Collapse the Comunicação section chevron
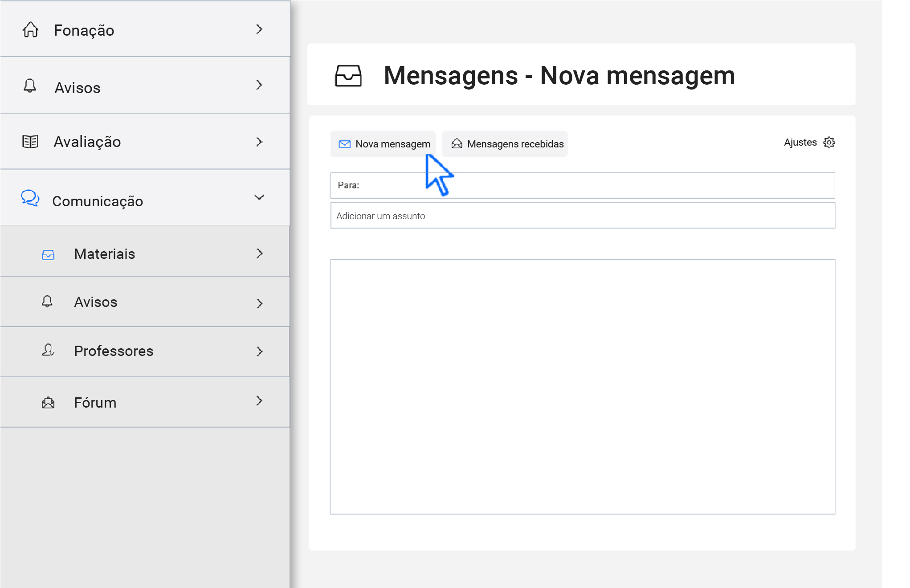Image resolution: width=910 pixels, height=588 pixels. click(259, 197)
